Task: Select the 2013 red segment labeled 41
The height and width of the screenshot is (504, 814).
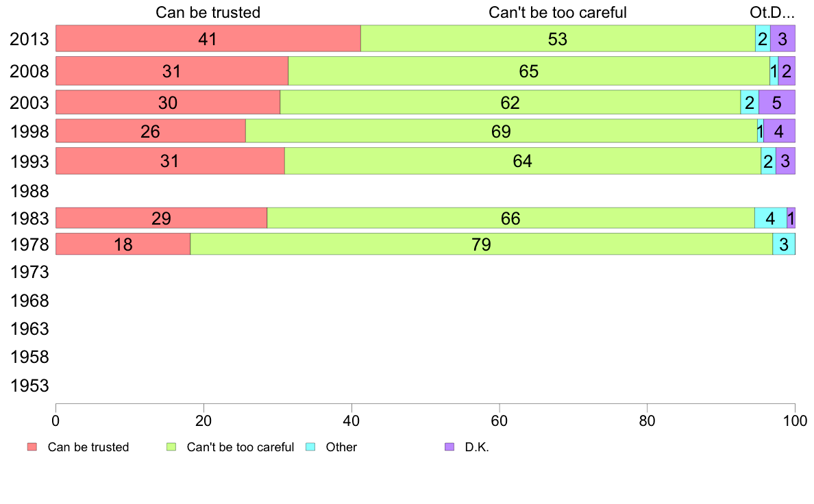Action: 208,38
